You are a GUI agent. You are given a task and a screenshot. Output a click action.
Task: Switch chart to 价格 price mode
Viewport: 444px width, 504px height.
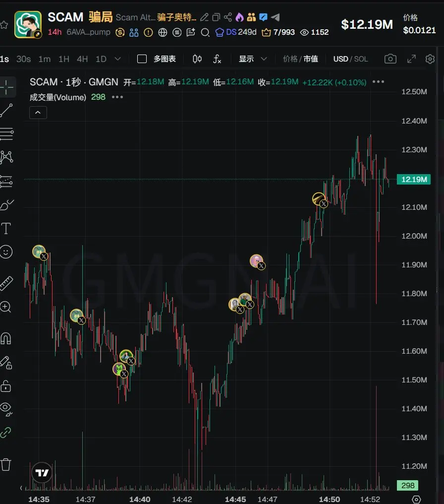[290, 59]
